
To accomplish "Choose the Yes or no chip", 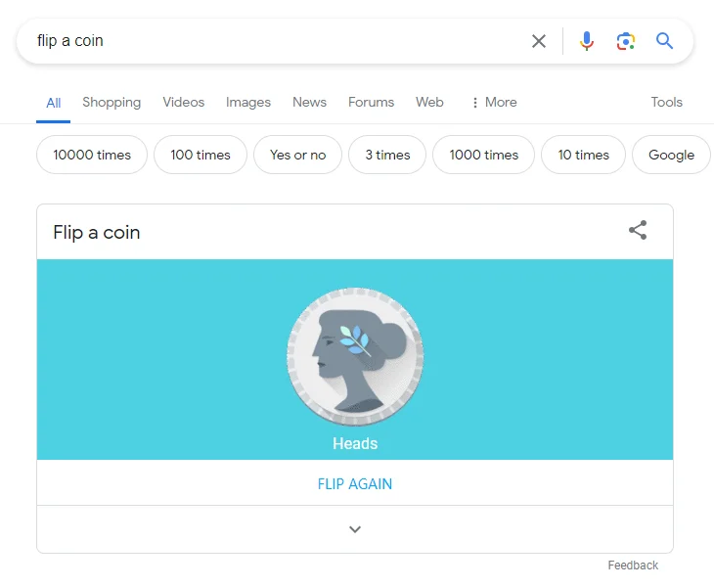I will click(x=297, y=155).
